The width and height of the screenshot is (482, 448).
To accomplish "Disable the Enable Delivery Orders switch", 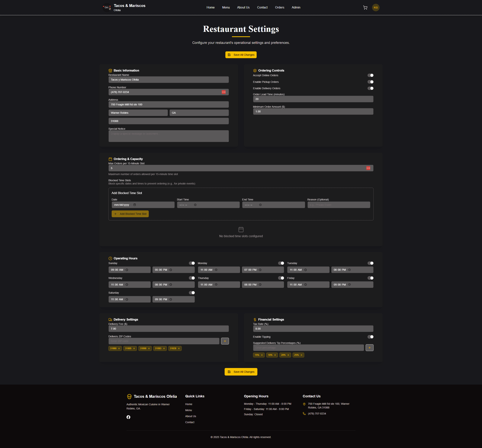I will coord(370,88).
